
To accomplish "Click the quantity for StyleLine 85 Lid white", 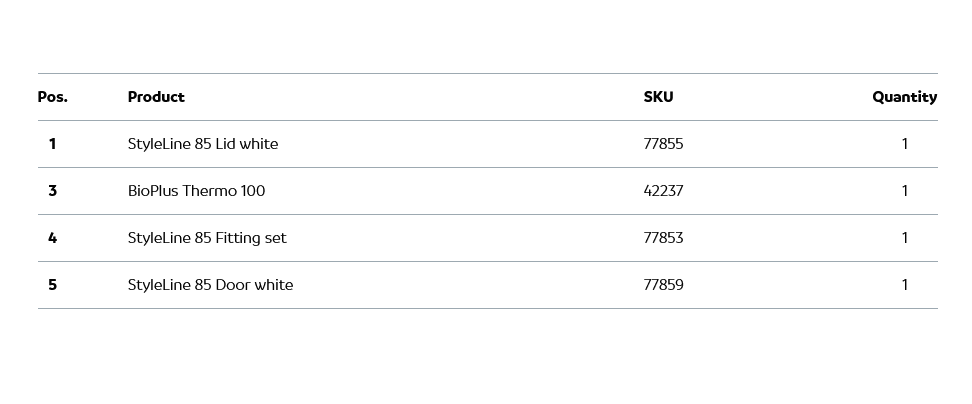I will click(x=905, y=144).
